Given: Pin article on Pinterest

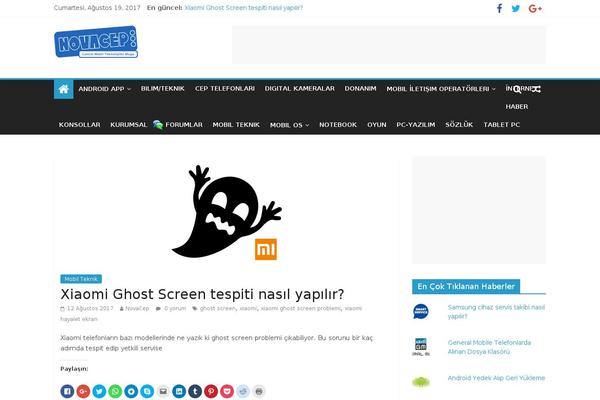Looking at the screenshot, I should [x=211, y=391].
